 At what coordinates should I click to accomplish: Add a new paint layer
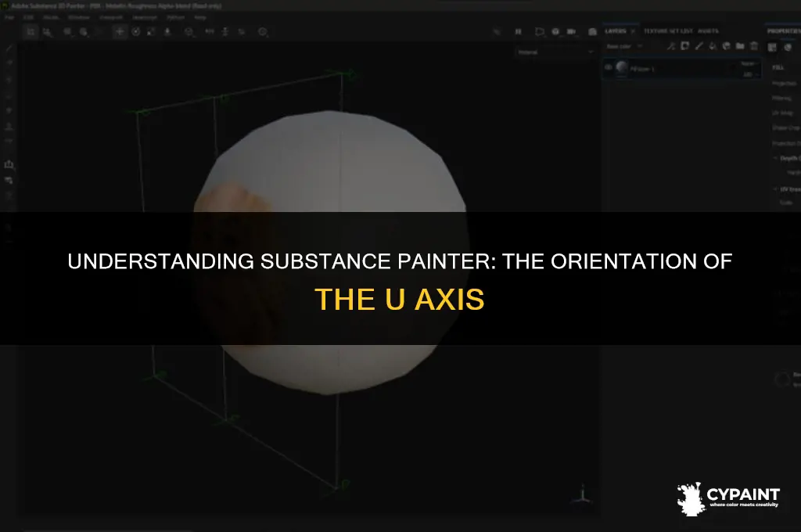coord(699,46)
